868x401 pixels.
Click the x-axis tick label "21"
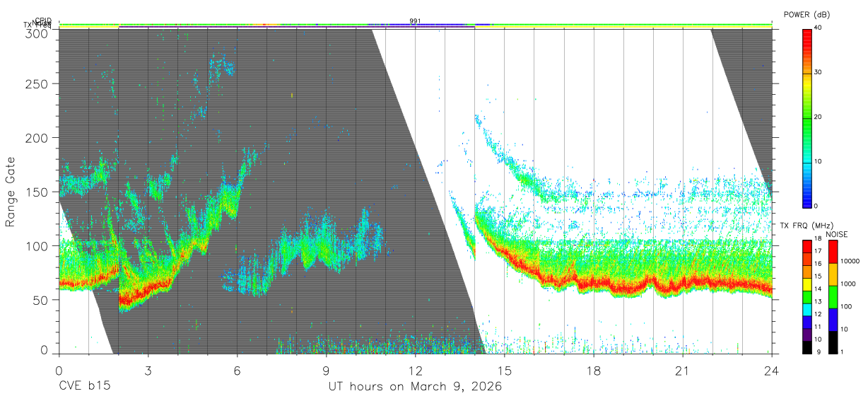click(682, 371)
